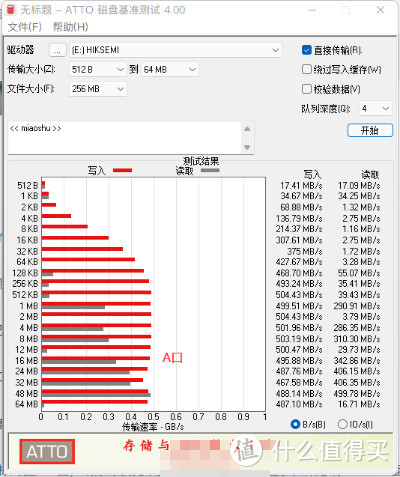The width and height of the screenshot is (400, 477).
Task: Click the 驱动器 label
Action: point(21,50)
